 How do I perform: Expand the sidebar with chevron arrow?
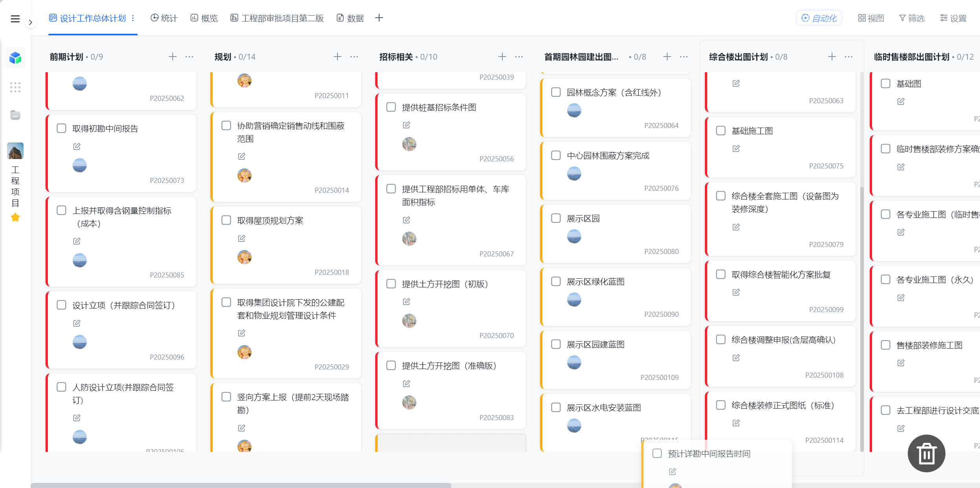30,22
